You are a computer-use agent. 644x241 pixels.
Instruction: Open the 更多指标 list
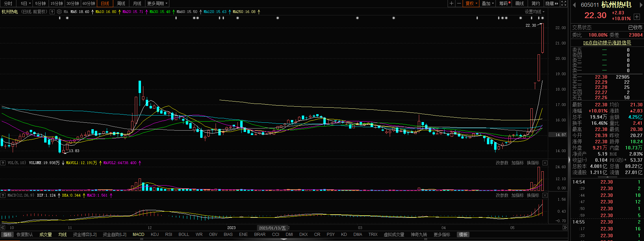point(442,235)
